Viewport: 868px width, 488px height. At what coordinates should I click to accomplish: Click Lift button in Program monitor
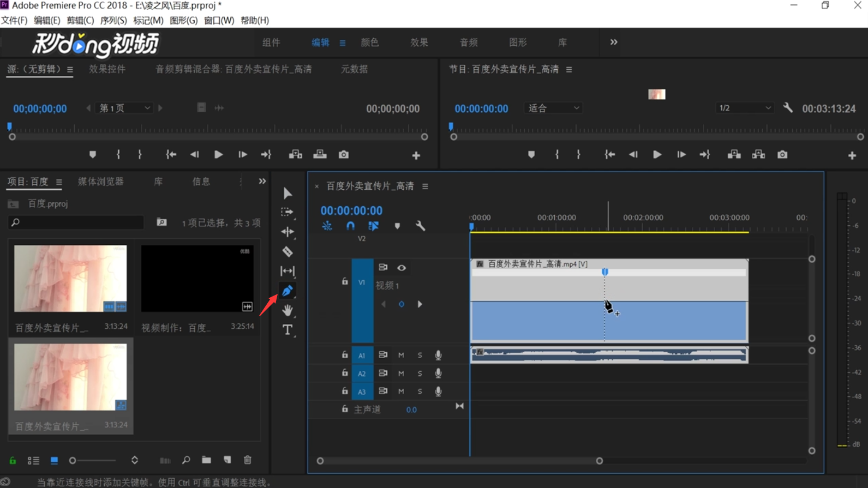[x=734, y=155]
